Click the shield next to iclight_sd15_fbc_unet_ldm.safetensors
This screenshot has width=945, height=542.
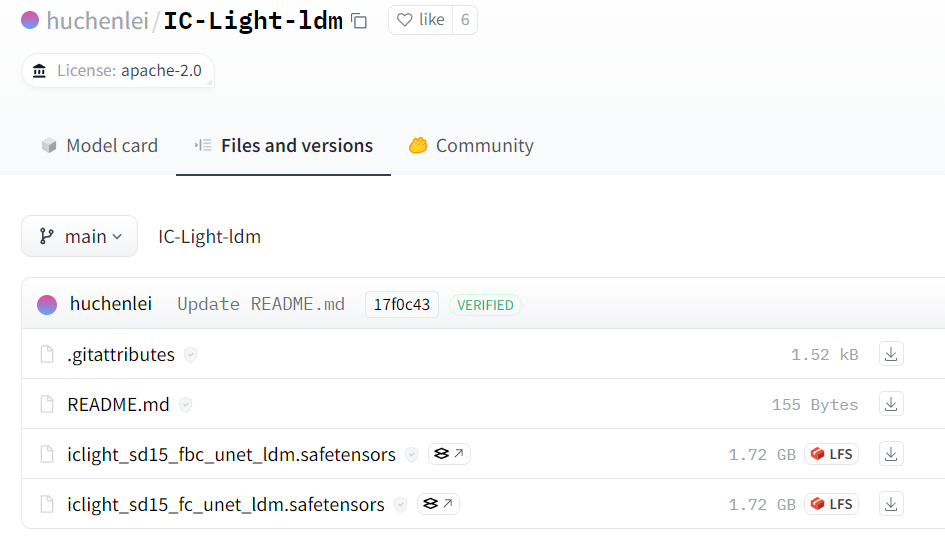pos(412,455)
